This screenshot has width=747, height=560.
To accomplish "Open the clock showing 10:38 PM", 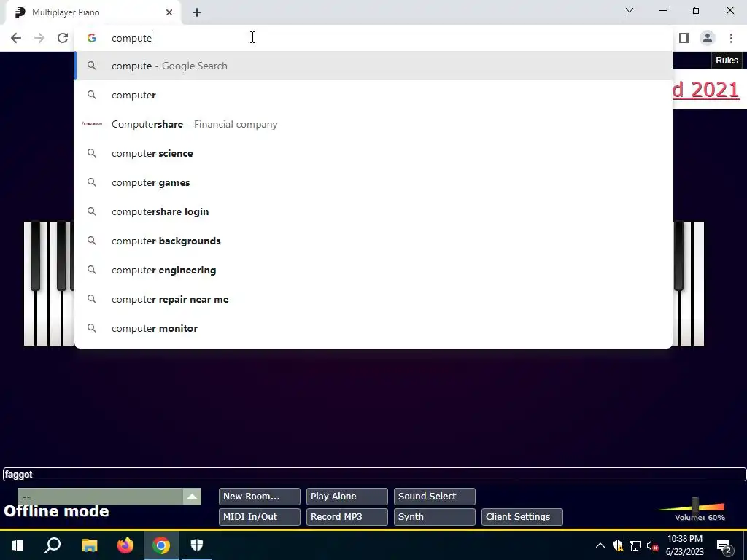I will (684, 545).
